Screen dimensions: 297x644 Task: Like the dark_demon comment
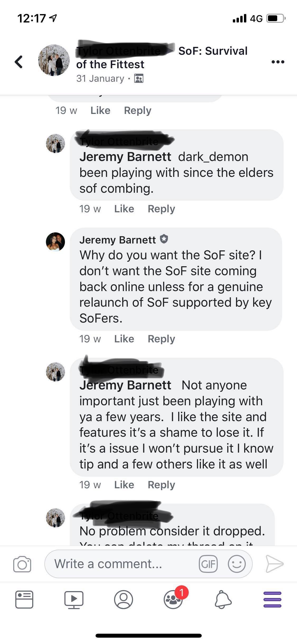[124, 209]
